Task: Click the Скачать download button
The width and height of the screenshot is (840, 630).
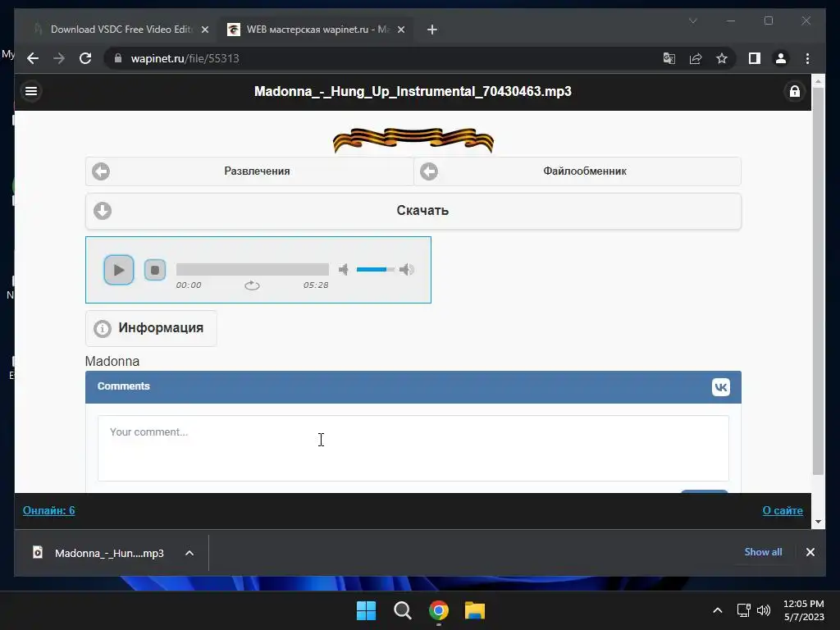Action: click(x=413, y=211)
